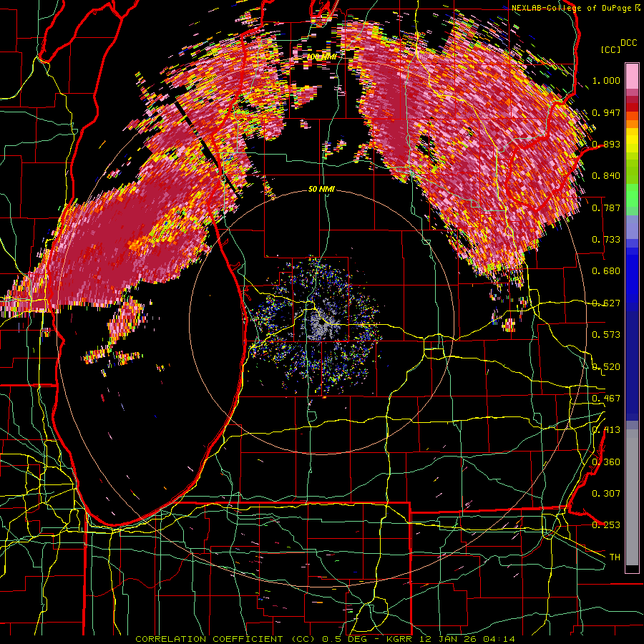The height and width of the screenshot is (644, 644).
Task: Click the 0.787 color scale label
Action: (x=606, y=208)
